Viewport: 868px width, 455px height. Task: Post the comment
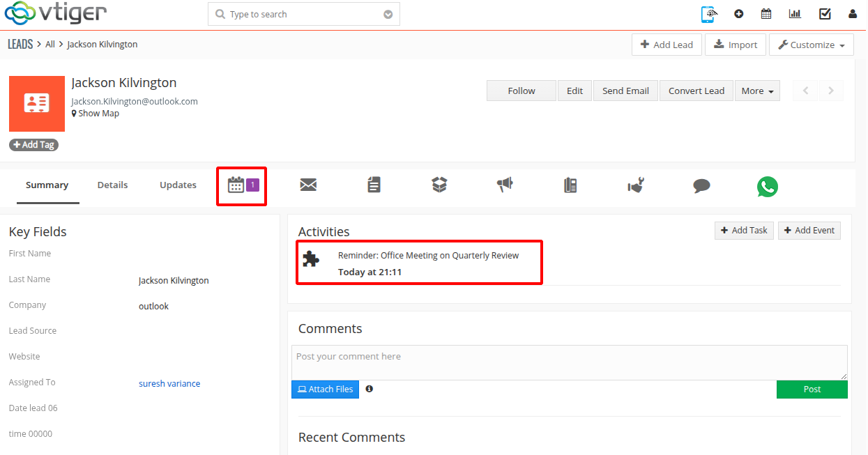point(812,390)
